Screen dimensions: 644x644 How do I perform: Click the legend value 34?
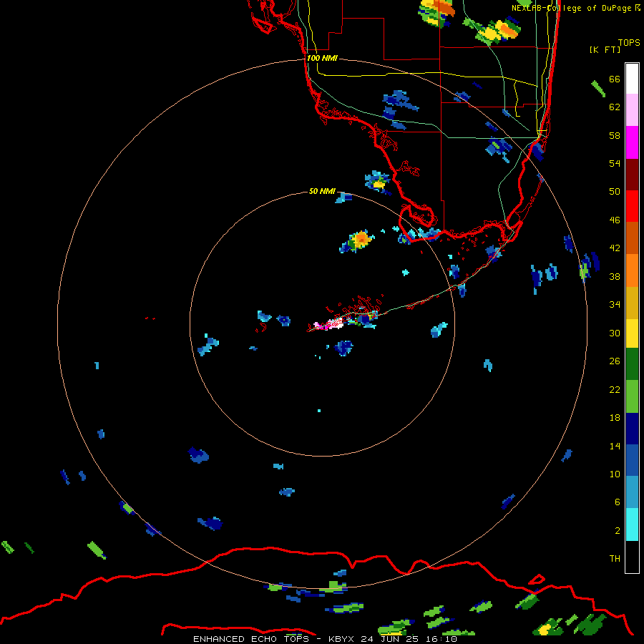pos(615,305)
